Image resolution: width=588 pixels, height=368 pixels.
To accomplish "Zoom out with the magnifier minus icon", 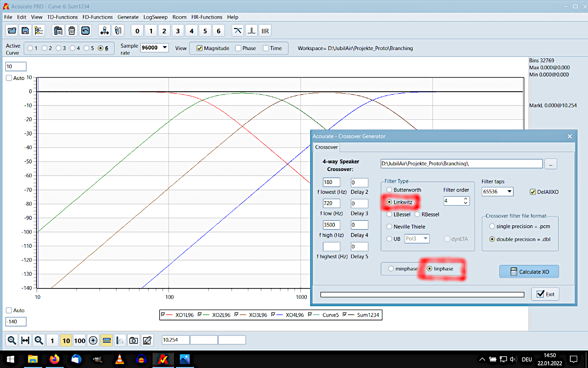I will pos(39,340).
